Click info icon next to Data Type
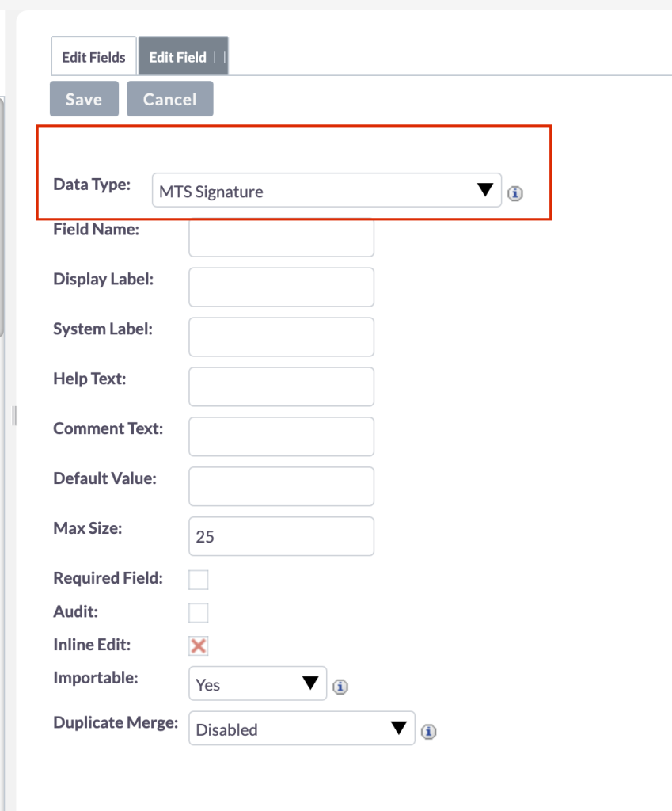This screenshot has height=811, width=672. coord(514,193)
